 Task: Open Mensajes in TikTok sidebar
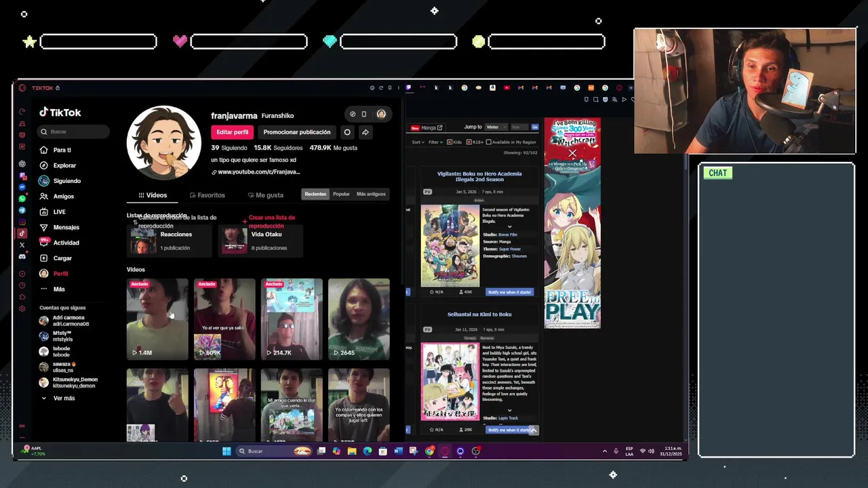click(59, 227)
